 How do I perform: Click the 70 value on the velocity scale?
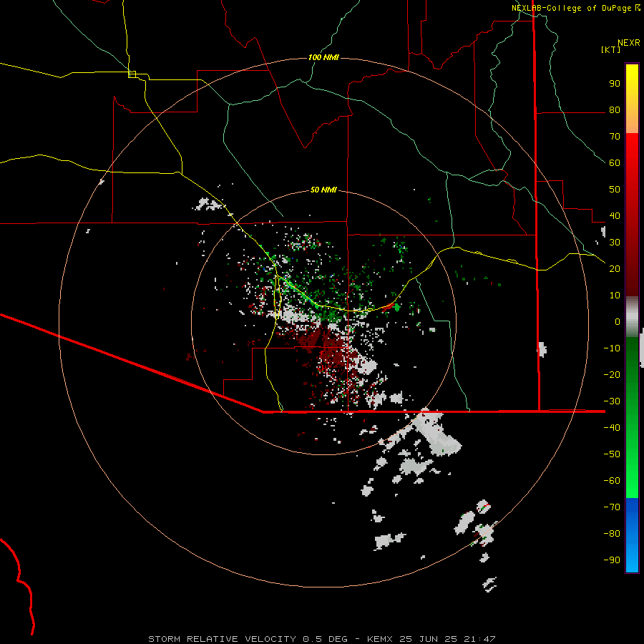click(615, 137)
